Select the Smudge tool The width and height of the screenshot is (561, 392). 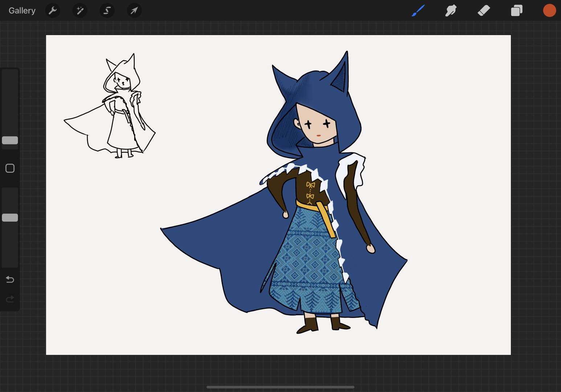[x=451, y=11]
